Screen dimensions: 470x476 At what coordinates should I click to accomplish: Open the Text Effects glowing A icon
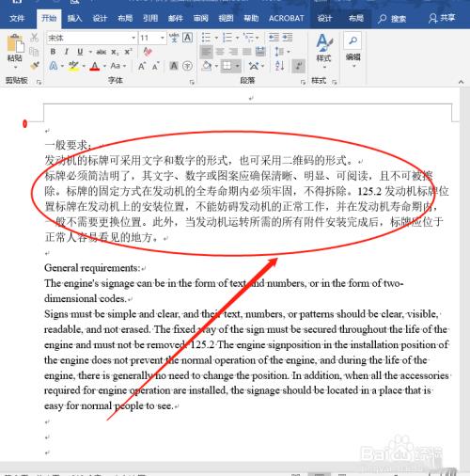point(54,66)
